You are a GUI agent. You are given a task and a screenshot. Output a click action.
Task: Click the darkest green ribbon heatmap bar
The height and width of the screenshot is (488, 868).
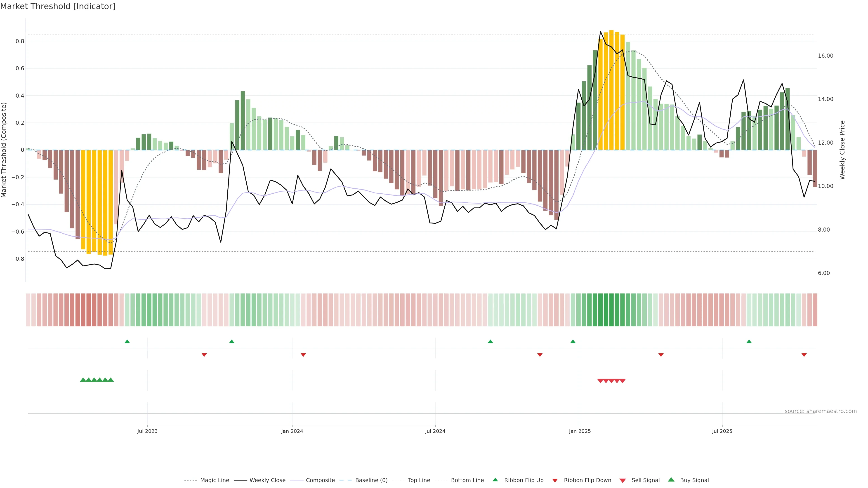tap(606, 310)
